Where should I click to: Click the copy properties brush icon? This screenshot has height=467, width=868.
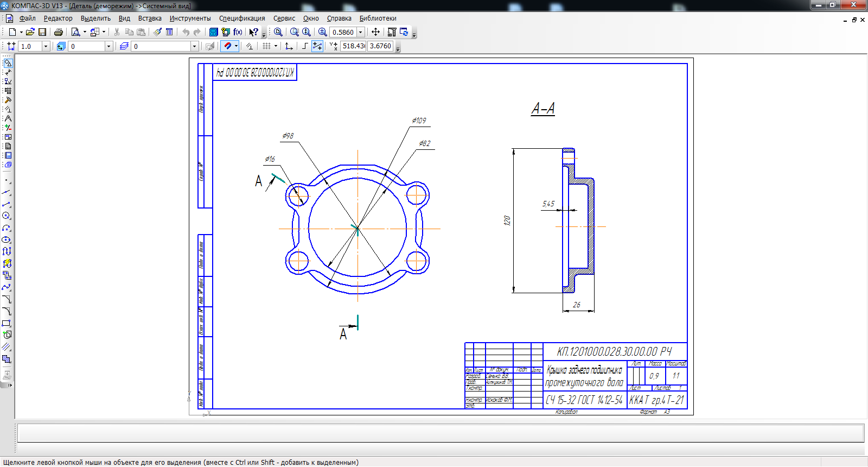[x=157, y=32]
